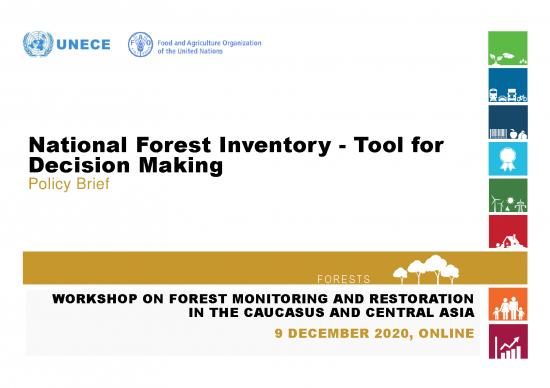Click 'Food and Agriculture Organization of the United Nations'

click(x=209, y=47)
